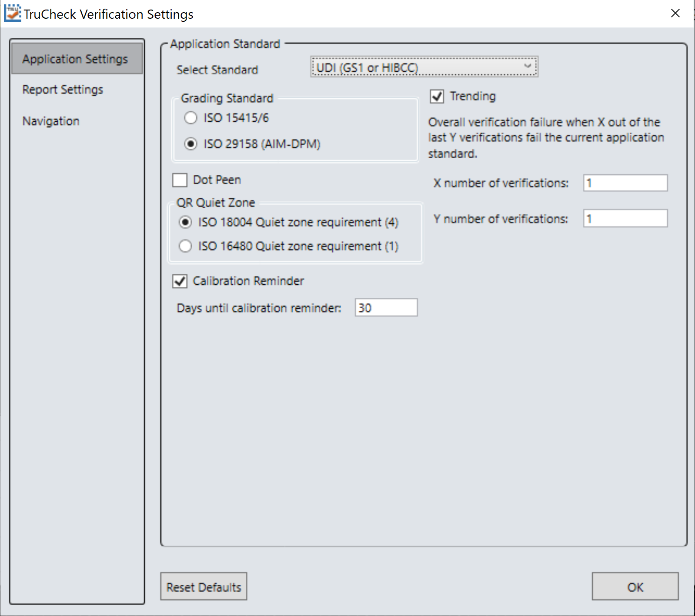The height and width of the screenshot is (616, 695).
Task: Switch to Report Settings
Action: pyautogui.click(x=63, y=90)
